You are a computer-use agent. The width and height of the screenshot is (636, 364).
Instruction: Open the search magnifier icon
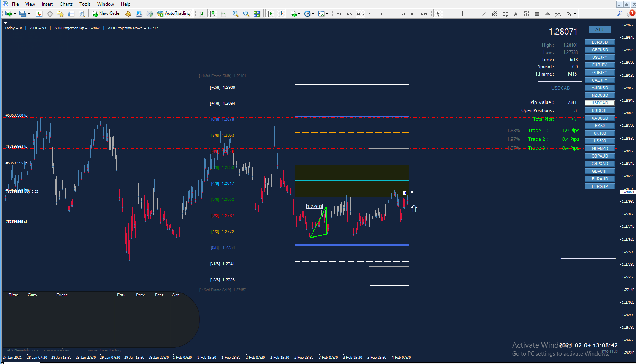620,14
